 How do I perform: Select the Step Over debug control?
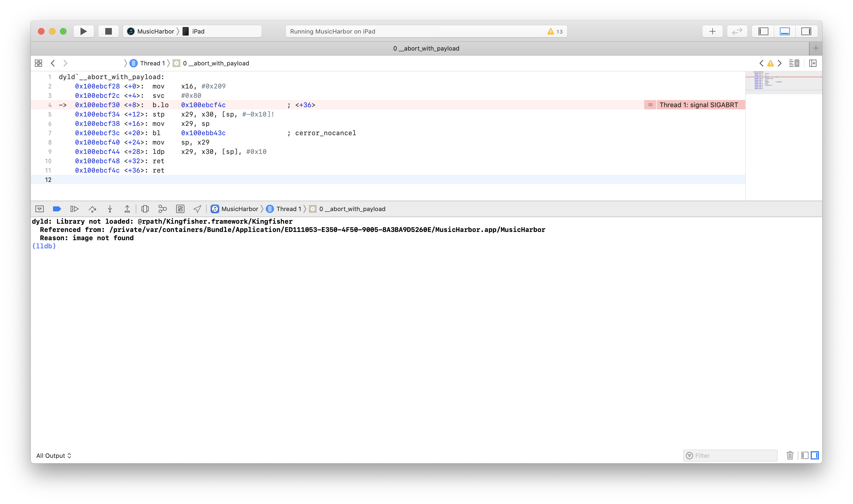(92, 209)
